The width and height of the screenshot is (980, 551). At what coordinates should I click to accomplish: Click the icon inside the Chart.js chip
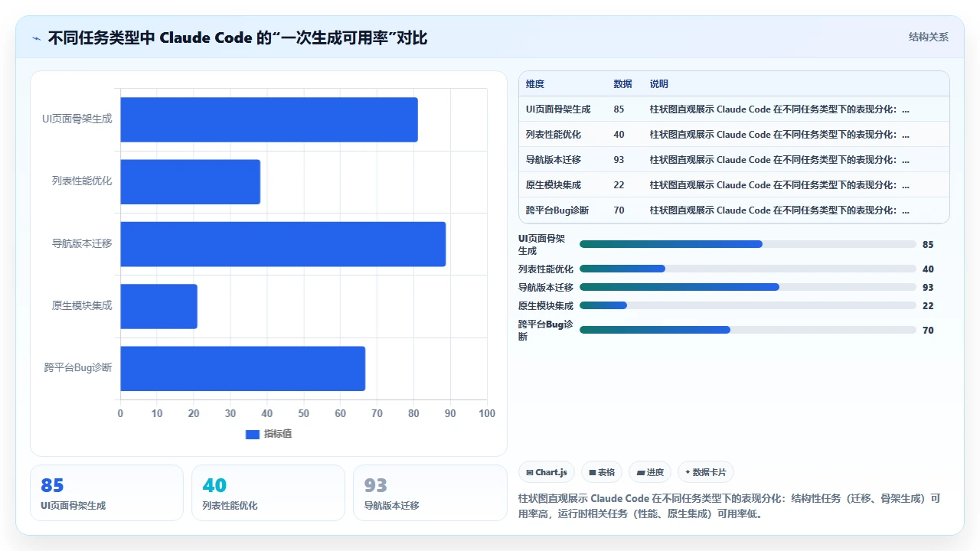coord(530,473)
